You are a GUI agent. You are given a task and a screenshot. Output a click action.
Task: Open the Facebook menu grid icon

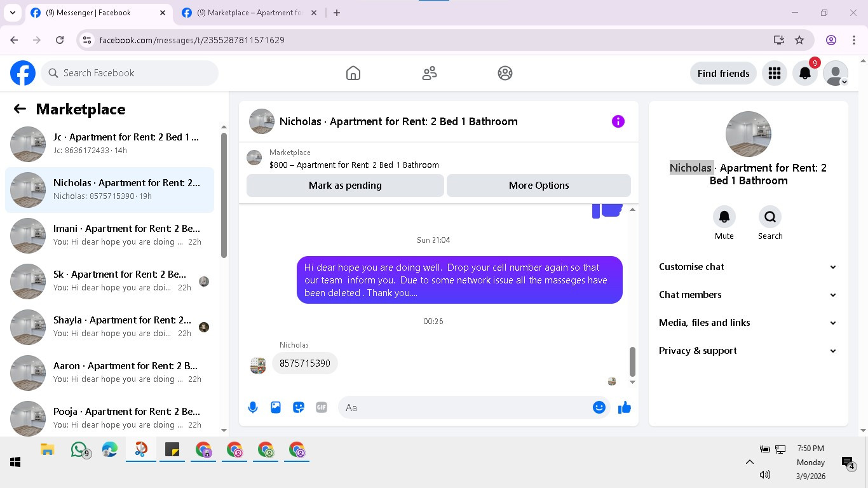(774, 73)
